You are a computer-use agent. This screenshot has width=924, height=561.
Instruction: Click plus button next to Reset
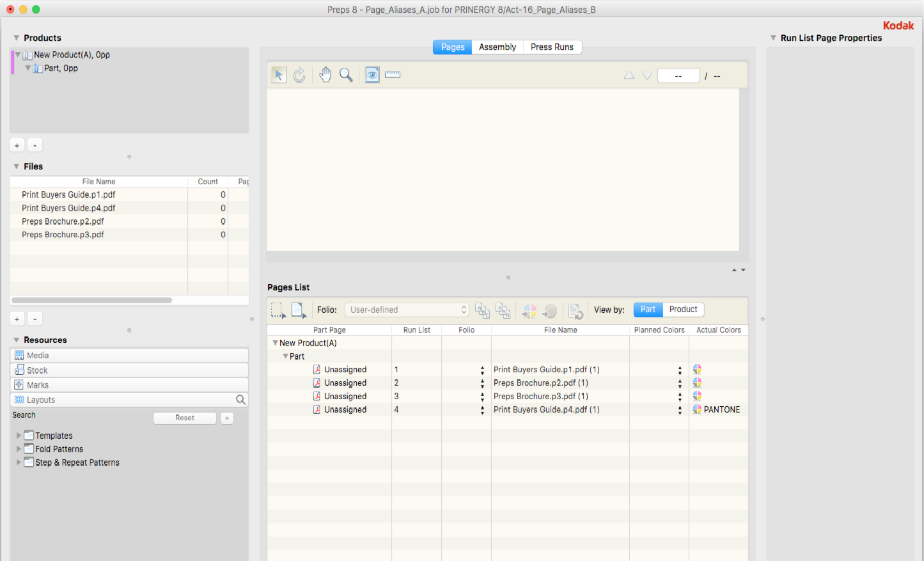click(227, 418)
